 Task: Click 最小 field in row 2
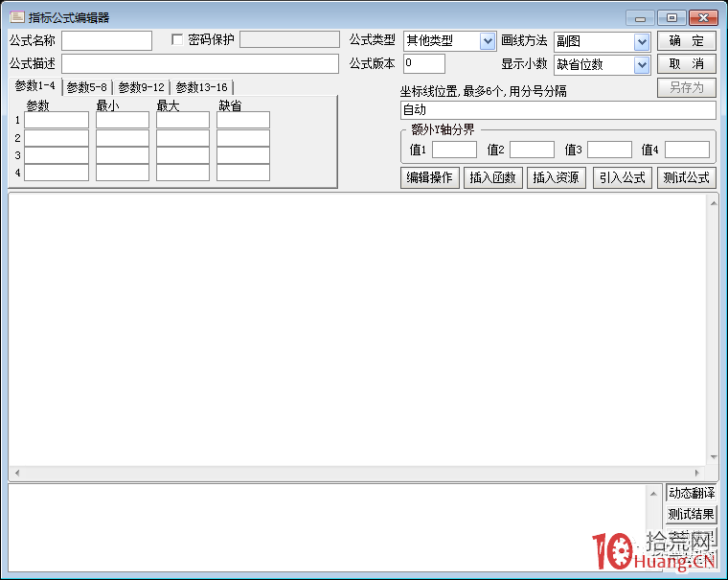pyautogui.click(x=123, y=138)
